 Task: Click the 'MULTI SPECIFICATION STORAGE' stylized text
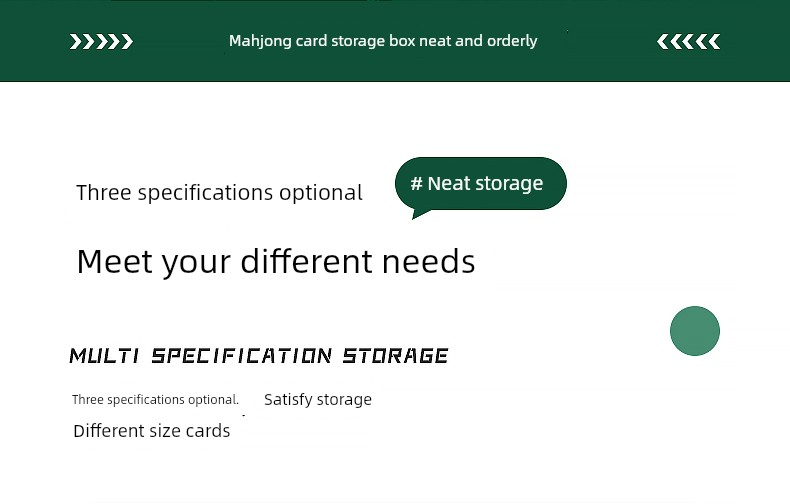coord(258,355)
